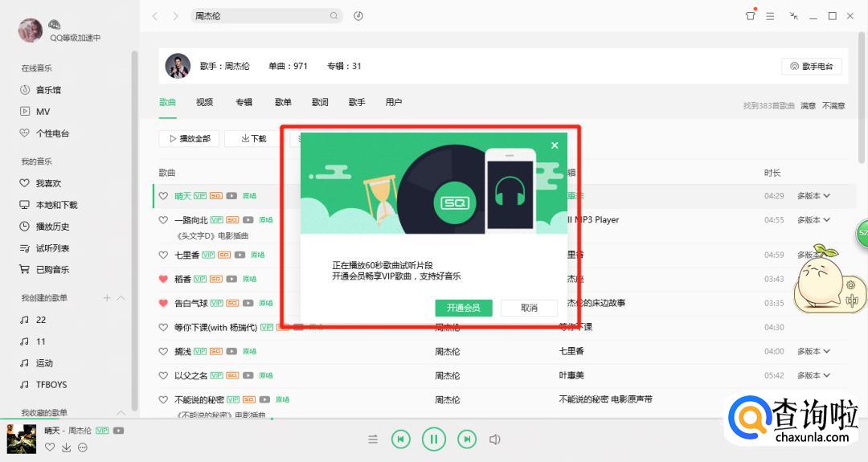Toggle favorite heart for 七里香
Image resolution: width=868 pixels, height=462 pixels.
click(163, 255)
